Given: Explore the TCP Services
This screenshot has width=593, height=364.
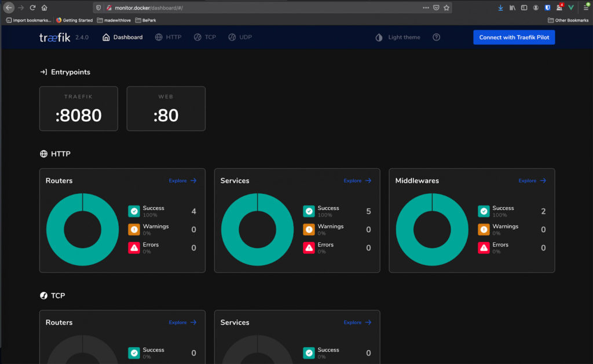Looking at the screenshot, I should [357, 322].
